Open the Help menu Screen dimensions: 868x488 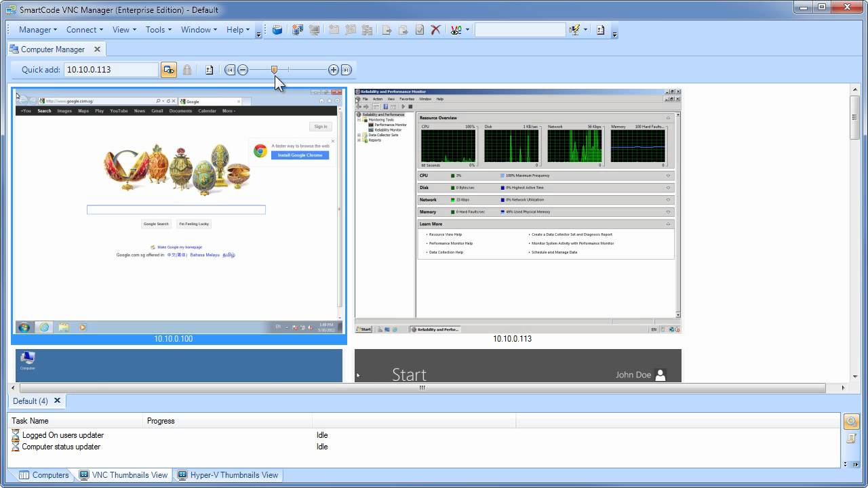(x=238, y=30)
